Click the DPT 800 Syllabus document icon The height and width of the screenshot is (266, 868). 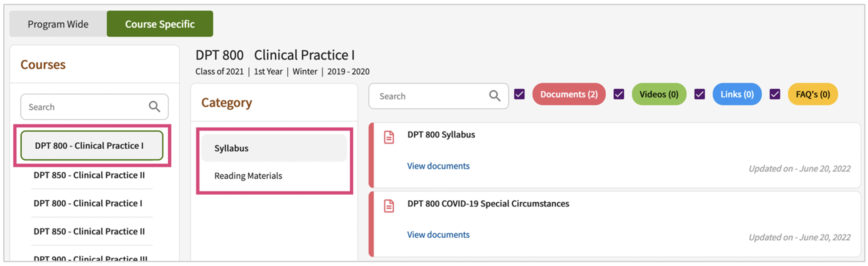(389, 137)
